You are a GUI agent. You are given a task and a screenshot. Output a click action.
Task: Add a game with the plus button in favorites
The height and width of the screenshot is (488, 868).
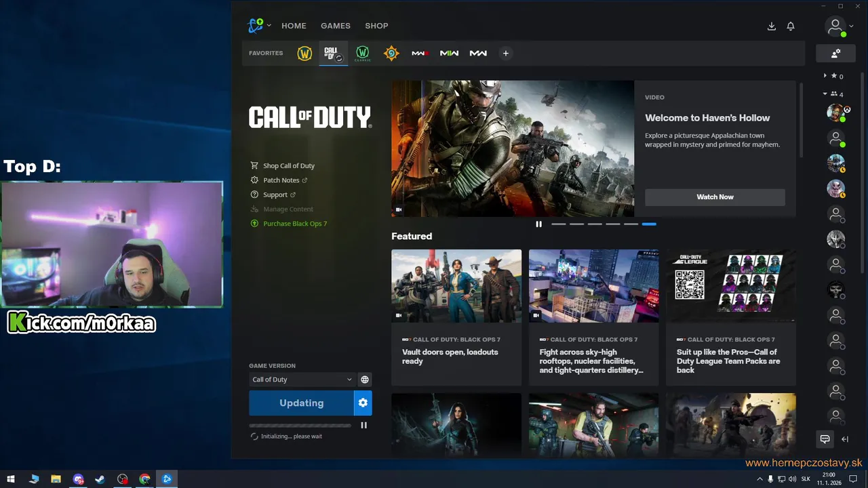(x=505, y=53)
